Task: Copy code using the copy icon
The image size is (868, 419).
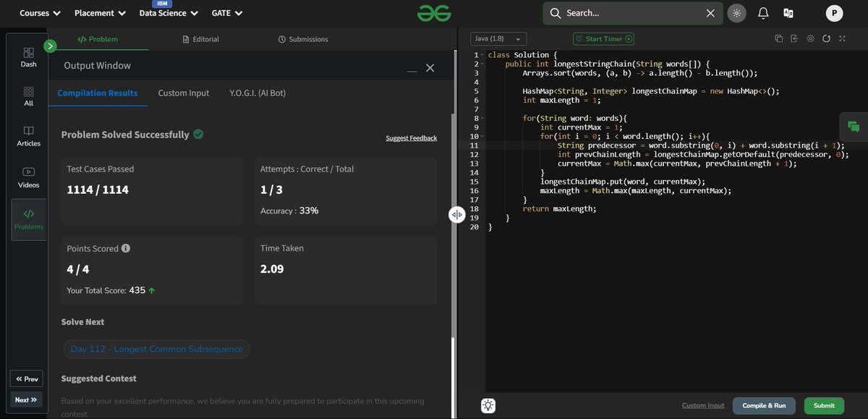Action: coord(778,39)
